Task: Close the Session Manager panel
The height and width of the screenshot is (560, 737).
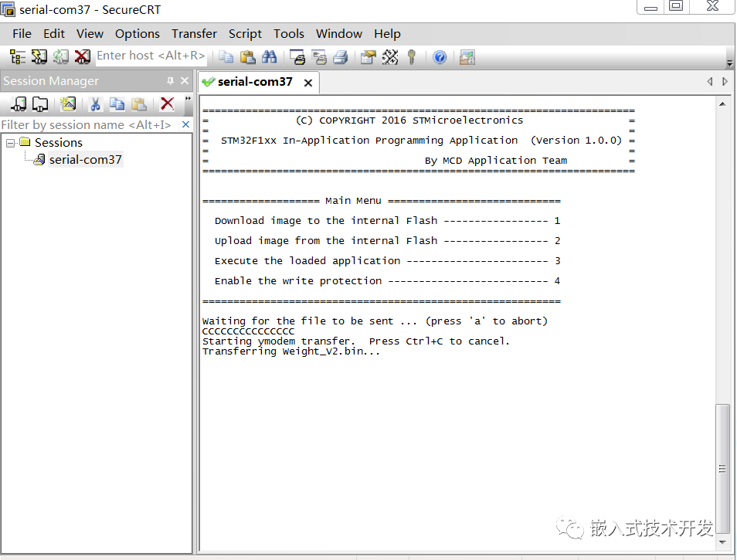Action: point(185,81)
